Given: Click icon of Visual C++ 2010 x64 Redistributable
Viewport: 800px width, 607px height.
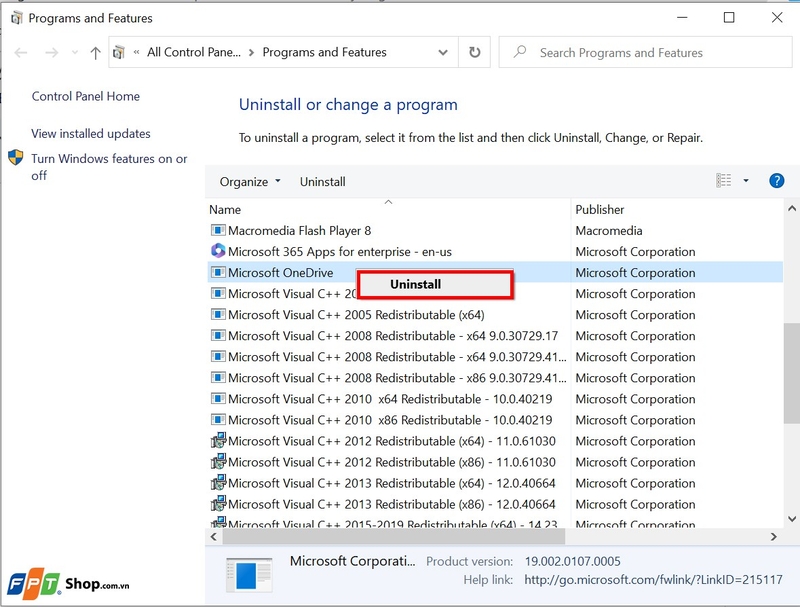Looking at the screenshot, I should 218,398.
